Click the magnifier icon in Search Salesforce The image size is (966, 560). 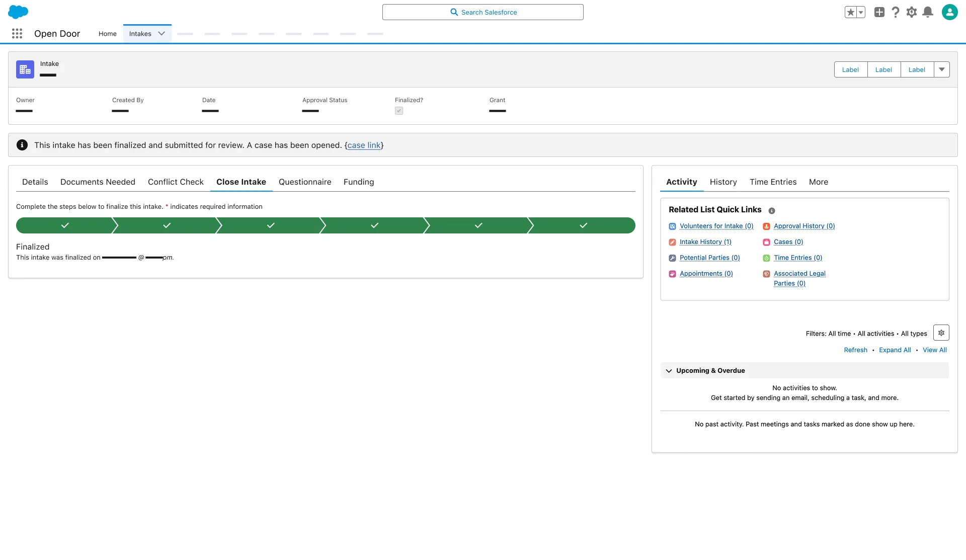tap(454, 12)
